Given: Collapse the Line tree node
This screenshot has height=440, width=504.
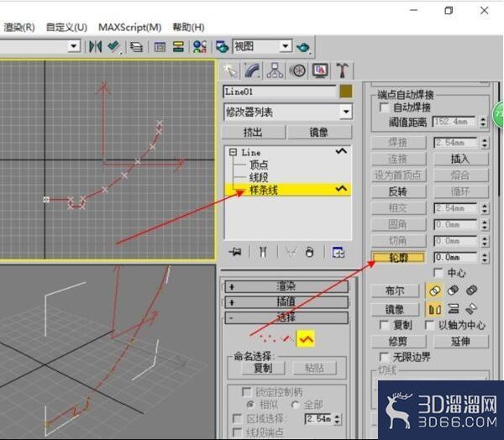Looking at the screenshot, I should (233, 152).
